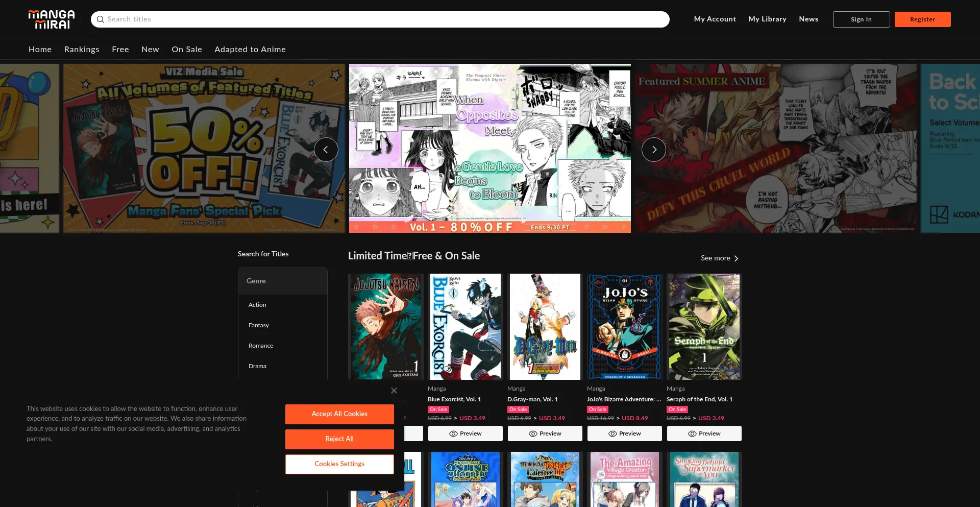Open The Amazing Village Creator cover
This screenshot has height=507, width=980.
(x=625, y=479)
